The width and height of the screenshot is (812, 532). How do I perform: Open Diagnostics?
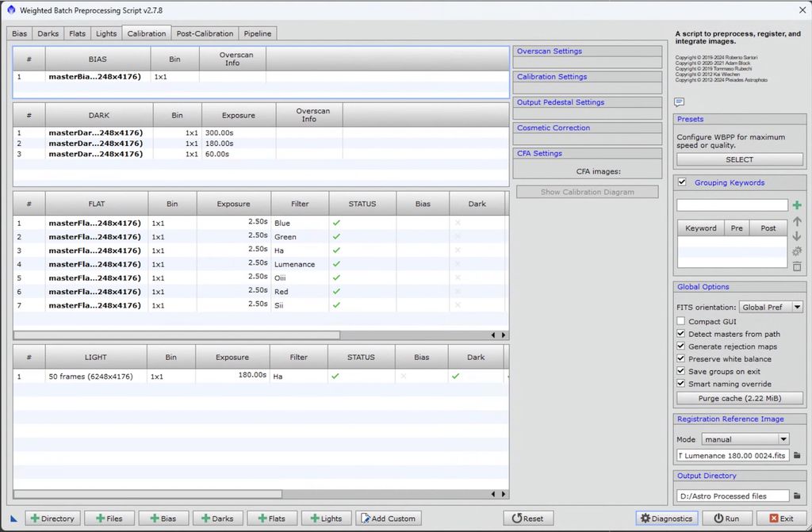click(667, 519)
